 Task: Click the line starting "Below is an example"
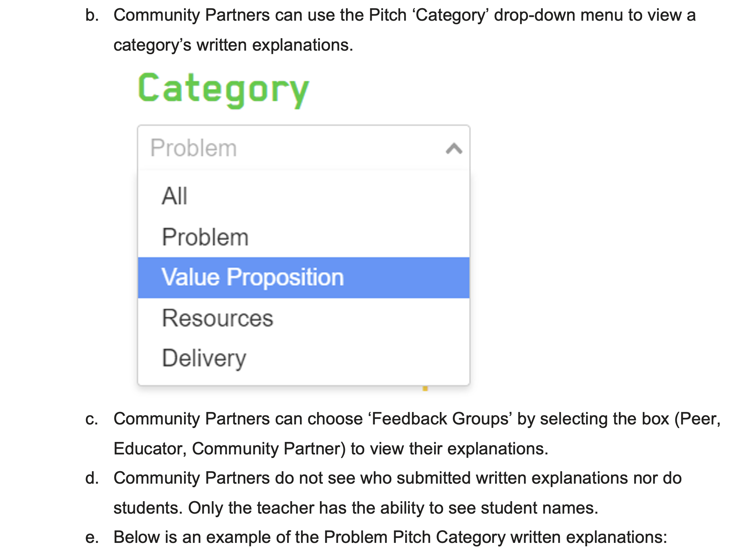[x=390, y=537]
